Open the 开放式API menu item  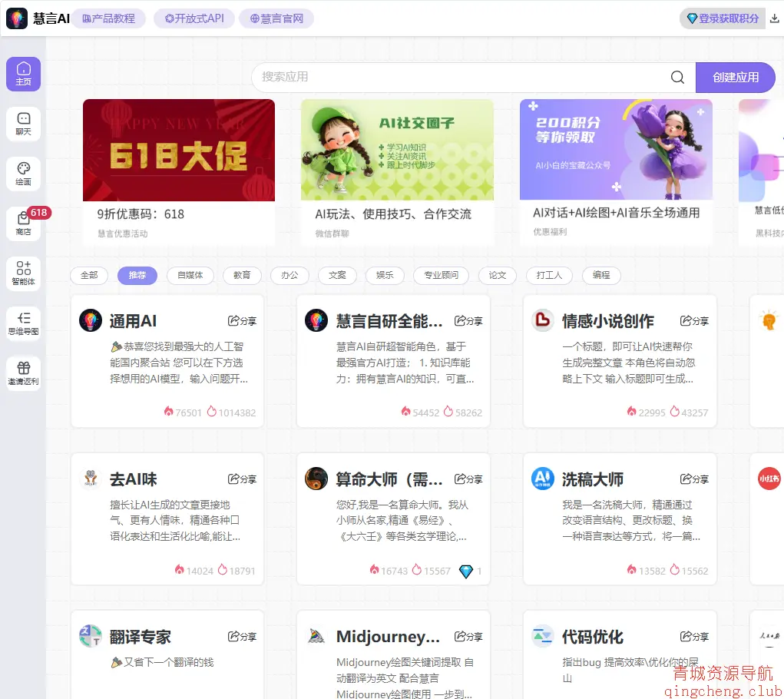(x=194, y=18)
